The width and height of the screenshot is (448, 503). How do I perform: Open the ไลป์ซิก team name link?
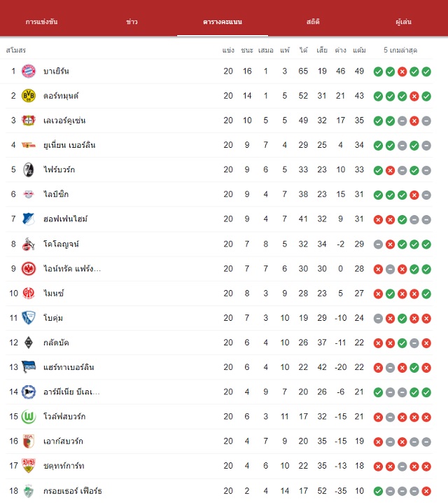(56, 194)
